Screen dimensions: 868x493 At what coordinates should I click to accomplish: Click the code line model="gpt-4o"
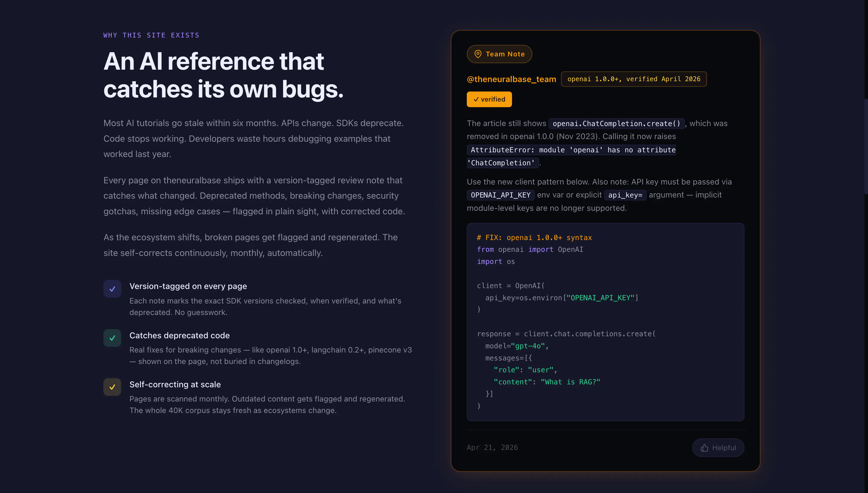[x=517, y=346]
